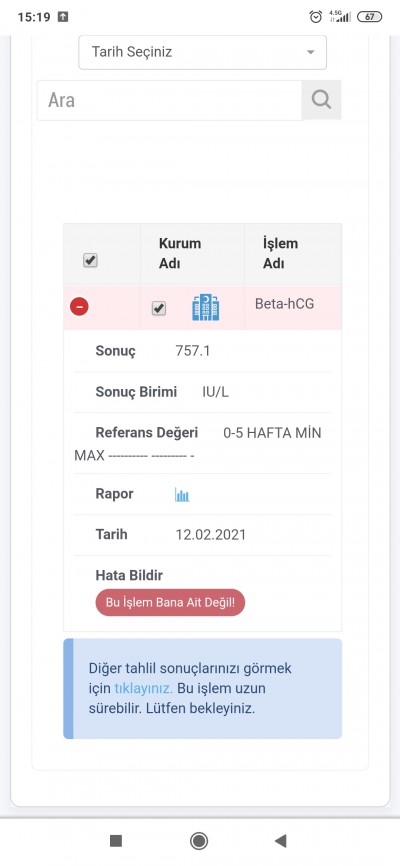This screenshot has height=866, width=400.
Task: Sort by İşlem Adı column header
Action: 280,254
